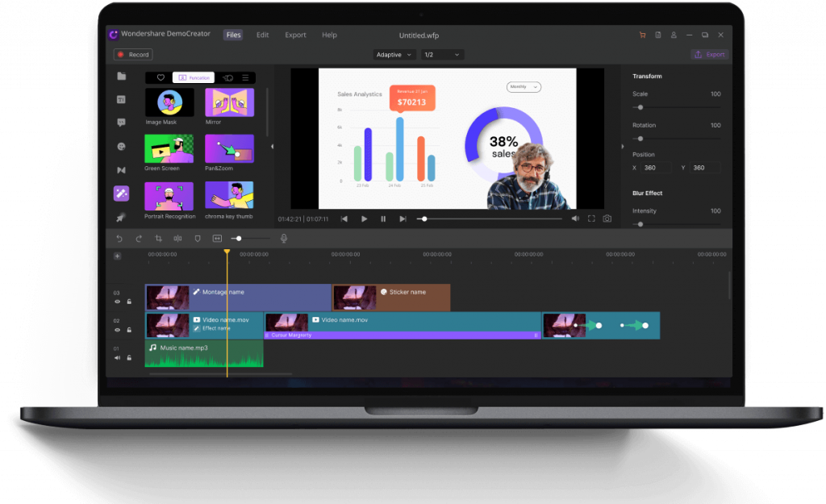Screen dimensions: 826x504
Task: Open the media library folder icon
Action: click(121, 77)
